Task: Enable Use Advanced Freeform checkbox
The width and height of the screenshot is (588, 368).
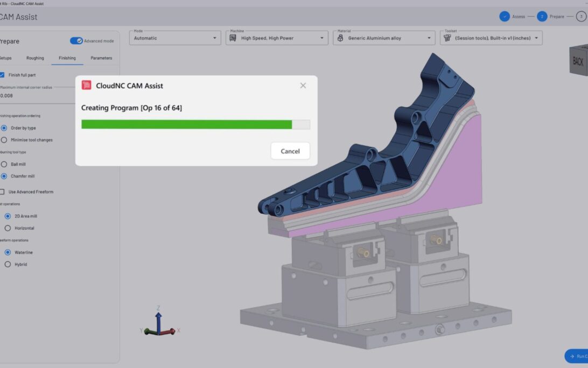Action: click(x=2, y=192)
